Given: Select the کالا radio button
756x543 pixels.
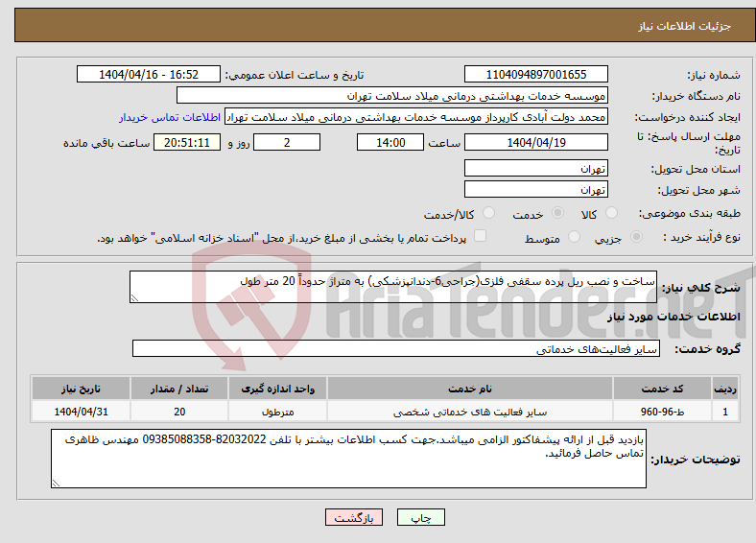Looking at the screenshot, I should 611,213.
